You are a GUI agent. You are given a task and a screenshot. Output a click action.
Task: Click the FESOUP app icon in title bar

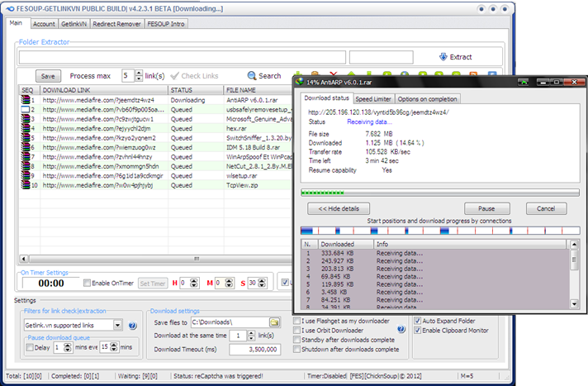(10, 8)
